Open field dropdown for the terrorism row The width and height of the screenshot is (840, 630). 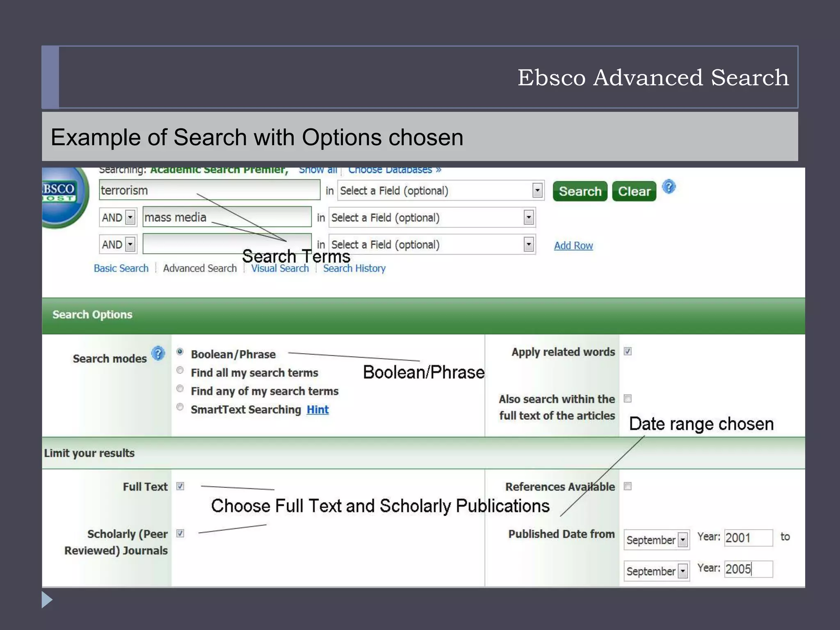point(441,191)
